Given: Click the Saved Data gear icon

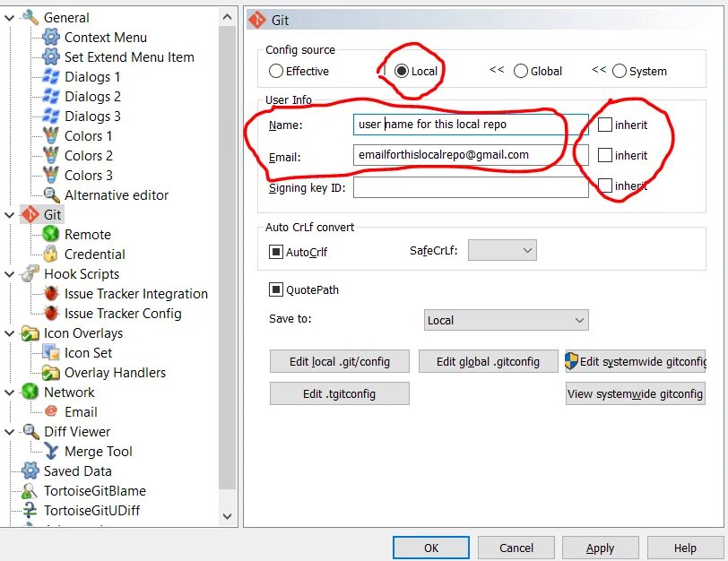Looking at the screenshot, I should [x=30, y=471].
